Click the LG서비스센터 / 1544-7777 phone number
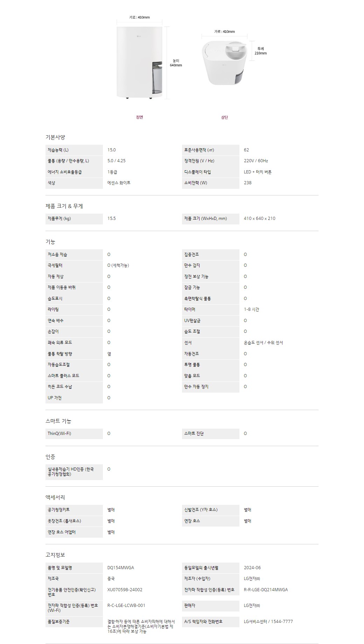 click(268, 622)
